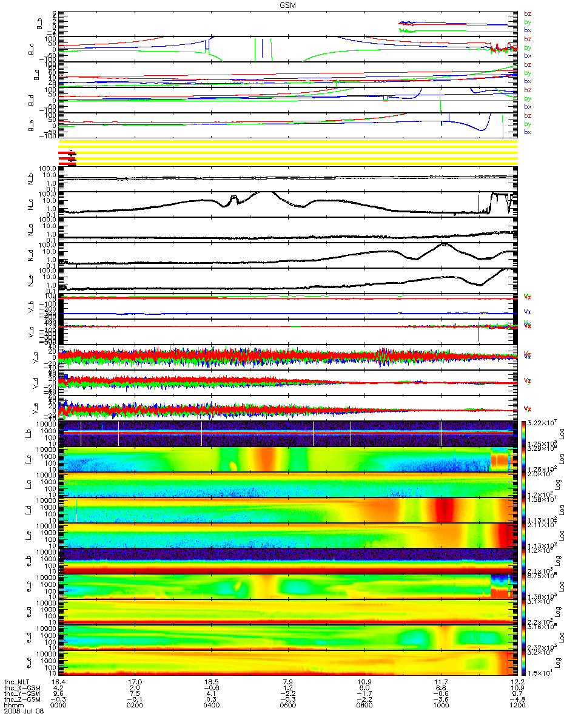Click red bz legend of B_b panel

528,13
